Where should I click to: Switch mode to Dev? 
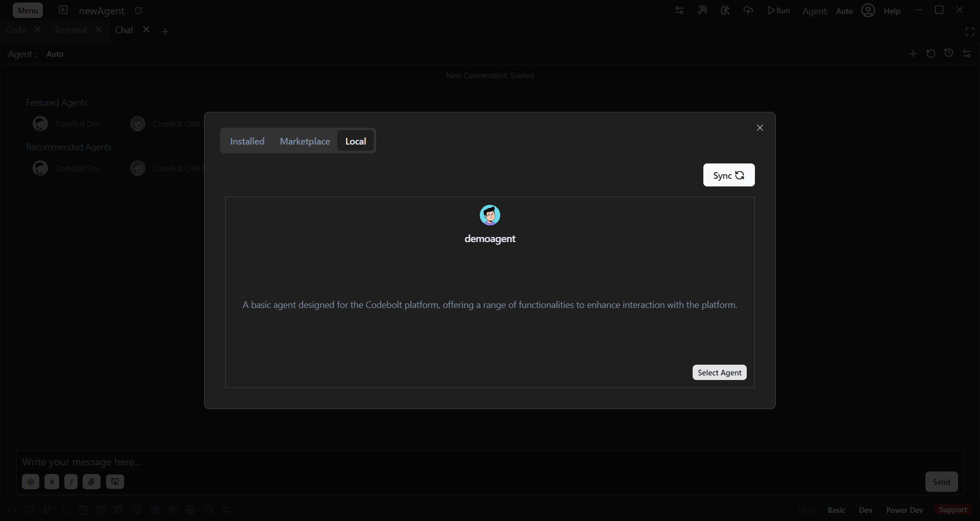pyautogui.click(x=866, y=510)
